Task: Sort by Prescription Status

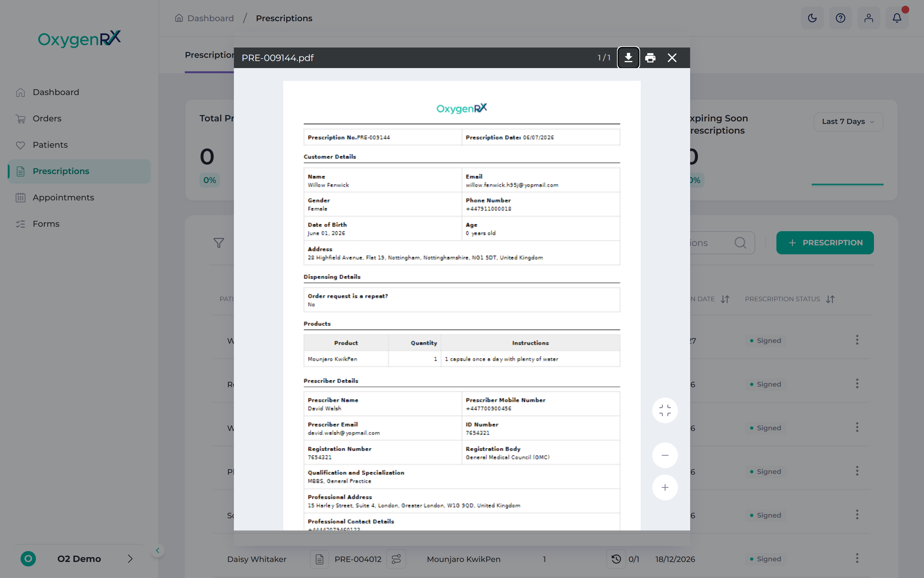Action: pos(830,299)
